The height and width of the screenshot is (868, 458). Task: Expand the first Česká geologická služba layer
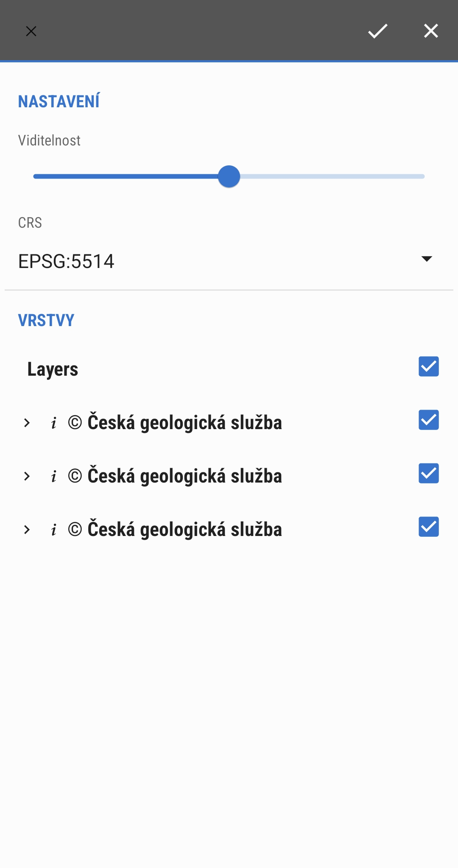click(x=27, y=423)
